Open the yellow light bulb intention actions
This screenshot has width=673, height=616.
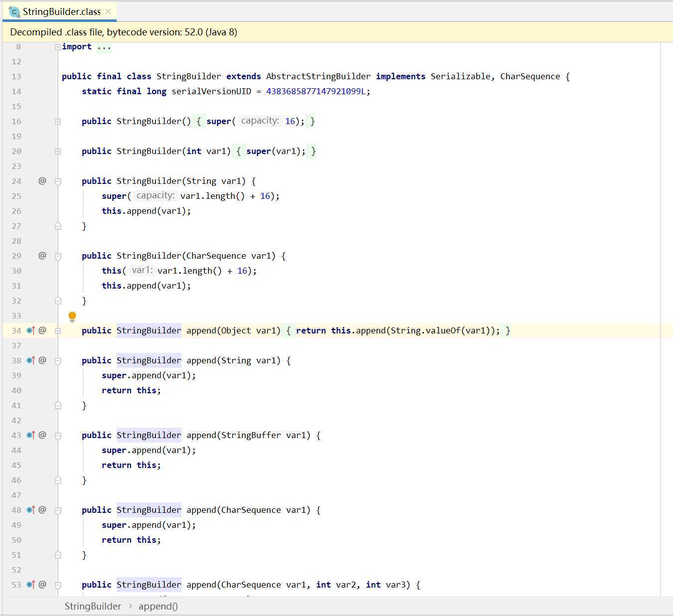pyautogui.click(x=72, y=316)
